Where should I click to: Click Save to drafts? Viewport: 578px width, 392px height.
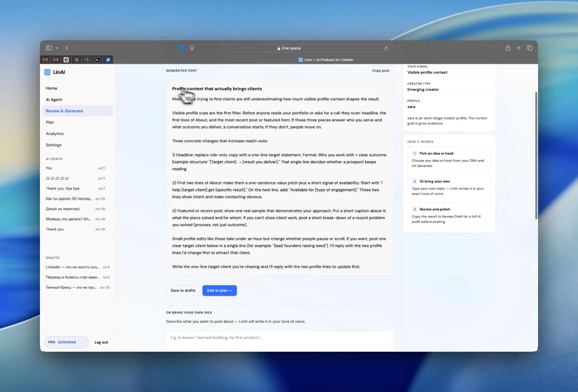183,290
